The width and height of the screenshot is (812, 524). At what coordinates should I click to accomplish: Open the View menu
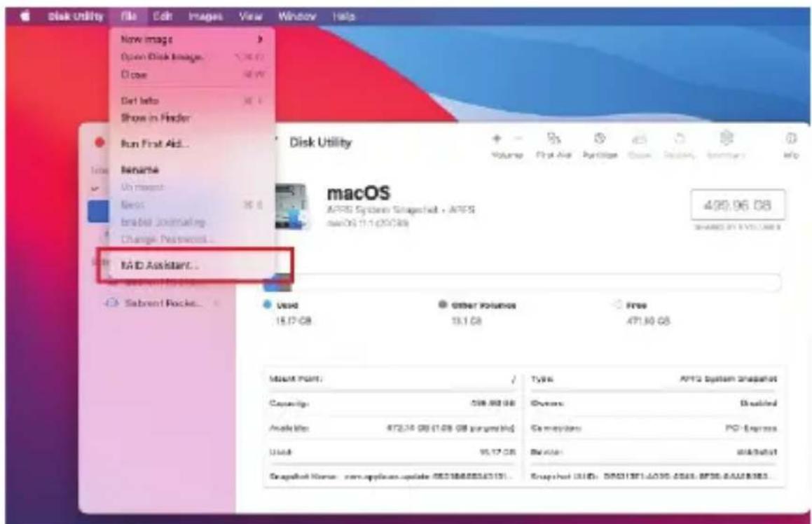pos(251,16)
